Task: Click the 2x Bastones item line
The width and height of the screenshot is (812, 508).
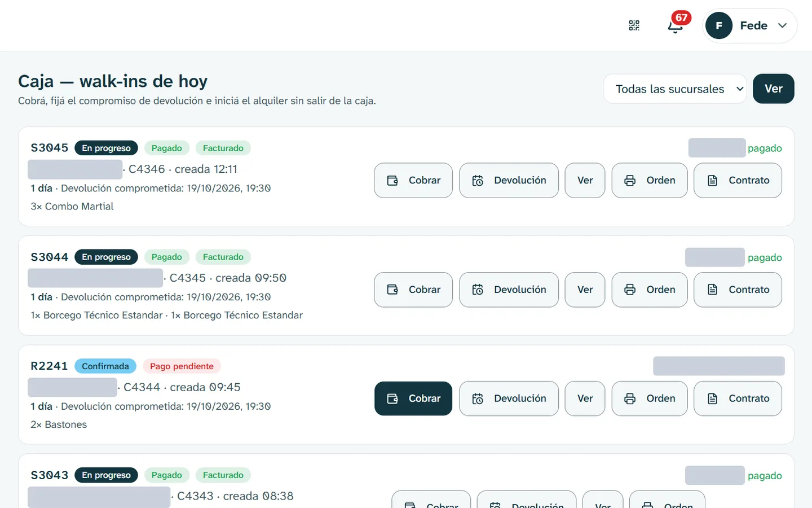Action: pyautogui.click(x=59, y=424)
